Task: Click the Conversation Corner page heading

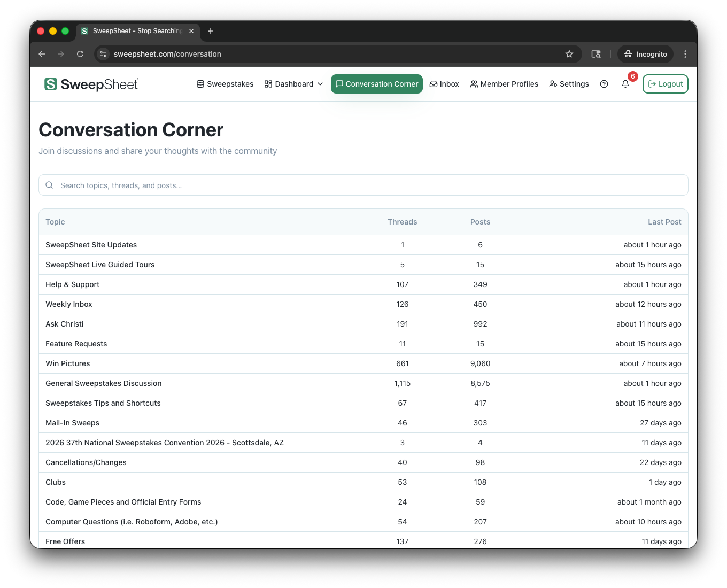Action: point(131,130)
